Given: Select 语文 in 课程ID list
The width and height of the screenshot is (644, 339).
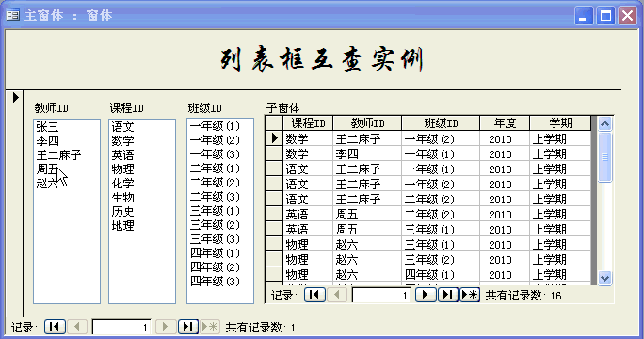Looking at the screenshot, I should (122, 126).
